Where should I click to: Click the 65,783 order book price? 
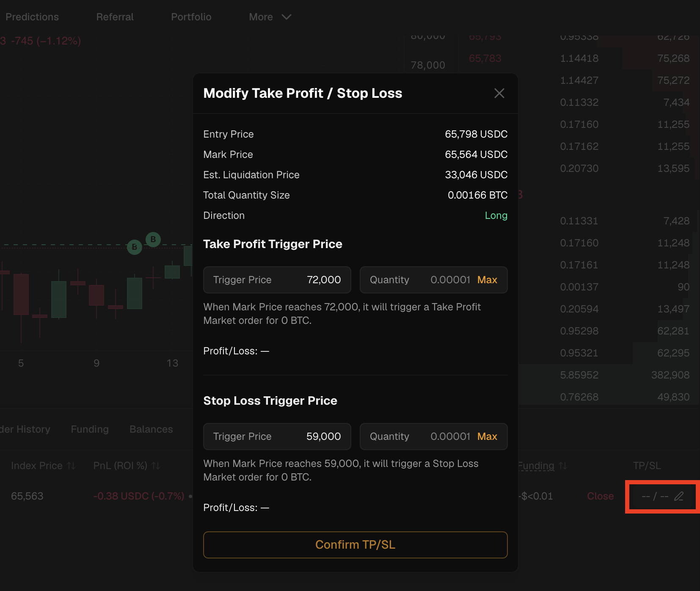[485, 58]
